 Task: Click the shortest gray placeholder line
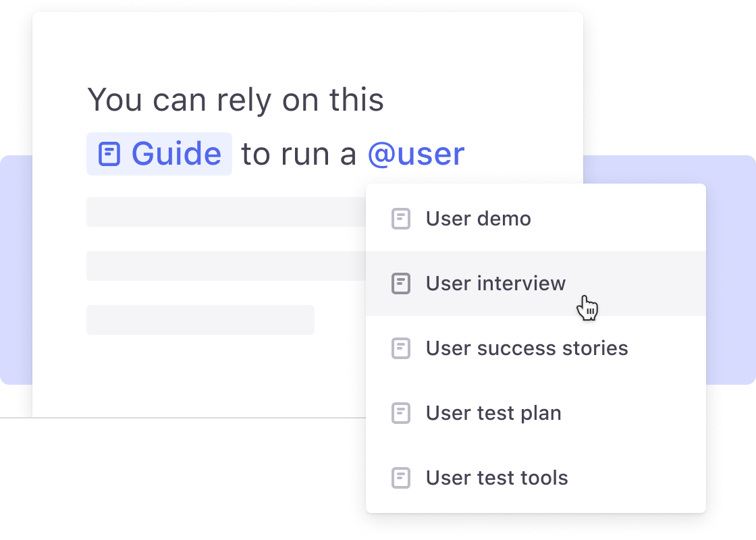pos(200,320)
